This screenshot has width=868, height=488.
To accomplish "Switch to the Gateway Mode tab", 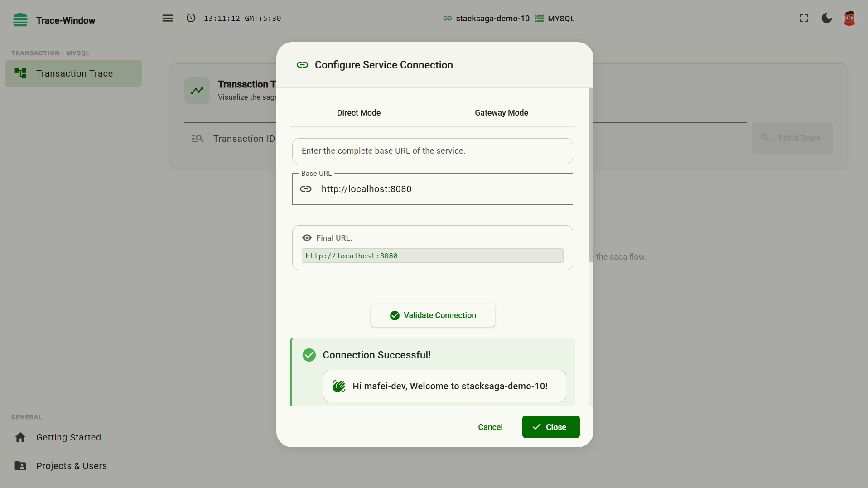I will (x=502, y=113).
